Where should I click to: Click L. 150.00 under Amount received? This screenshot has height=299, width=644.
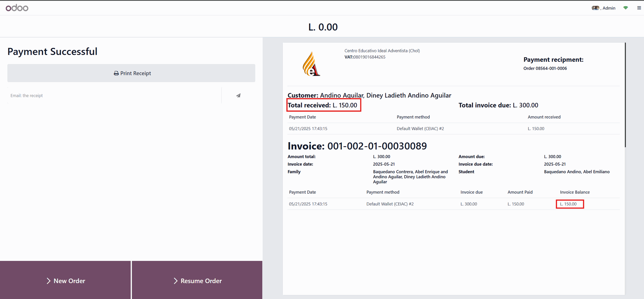pyautogui.click(x=536, y=129)
